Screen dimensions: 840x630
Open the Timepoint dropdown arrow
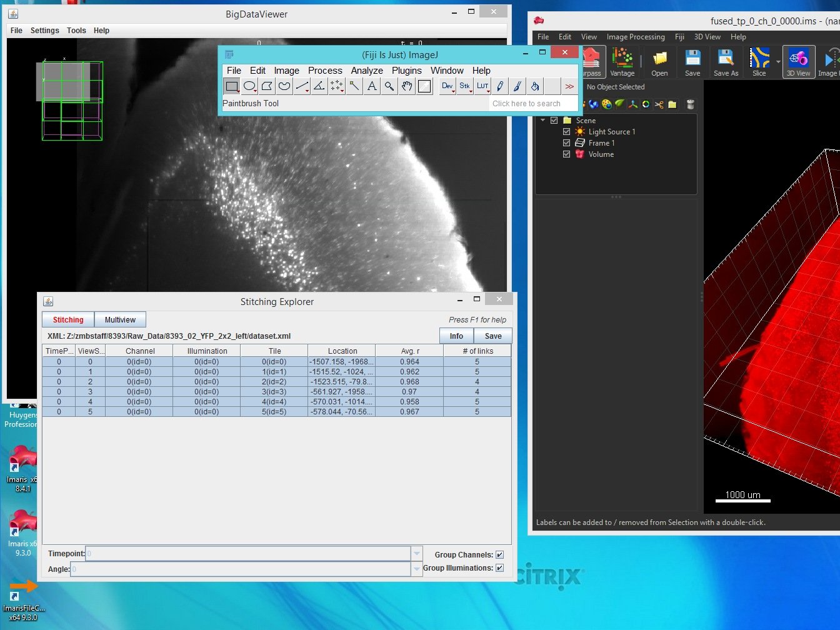417,554
